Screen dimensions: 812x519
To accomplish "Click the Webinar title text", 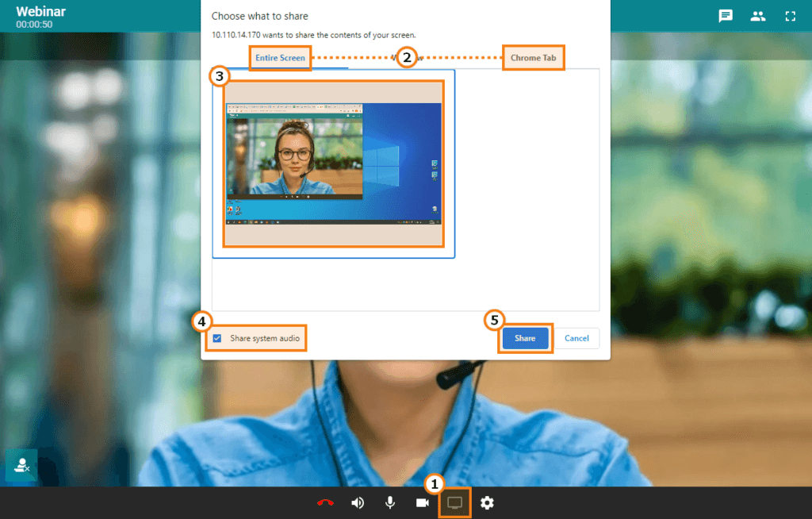I will [x=40, y=10].
